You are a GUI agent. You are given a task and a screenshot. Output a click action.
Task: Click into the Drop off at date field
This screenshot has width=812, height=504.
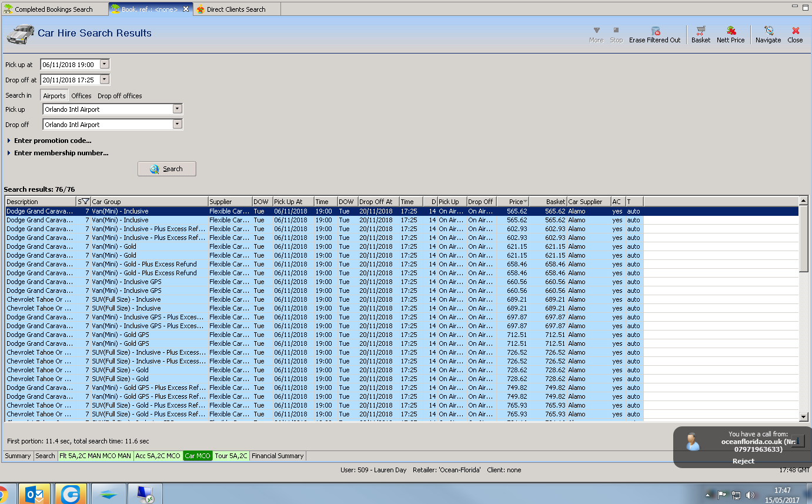[x=70, y=79]
